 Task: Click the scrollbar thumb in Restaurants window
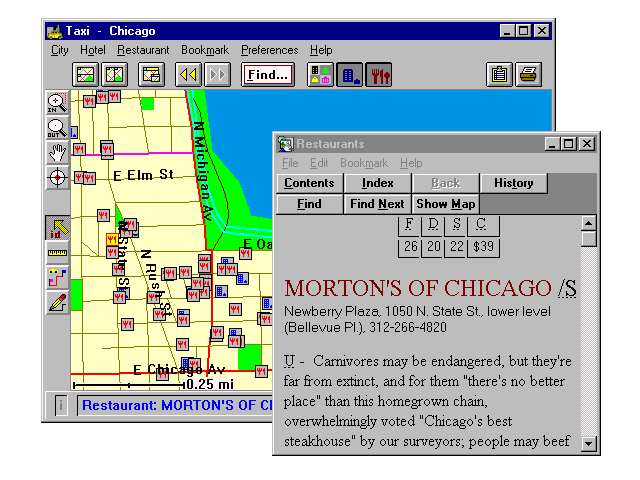tap(588, 239)
